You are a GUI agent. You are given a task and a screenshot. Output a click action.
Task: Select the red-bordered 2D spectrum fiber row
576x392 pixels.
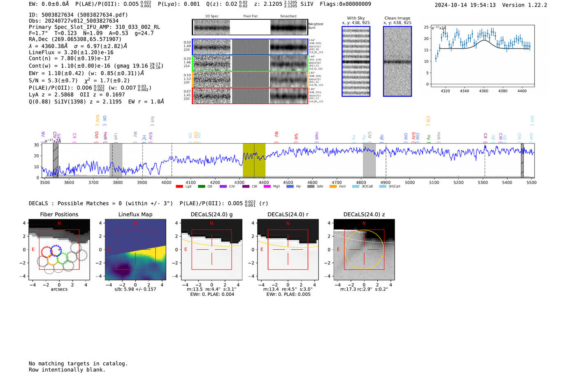click(x=250, y=96)
